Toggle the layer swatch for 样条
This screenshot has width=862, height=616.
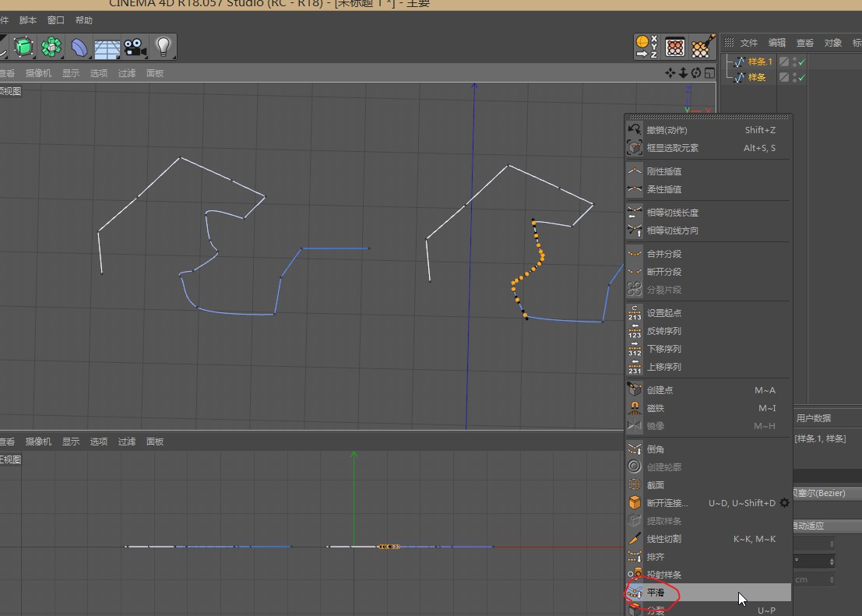784,78
